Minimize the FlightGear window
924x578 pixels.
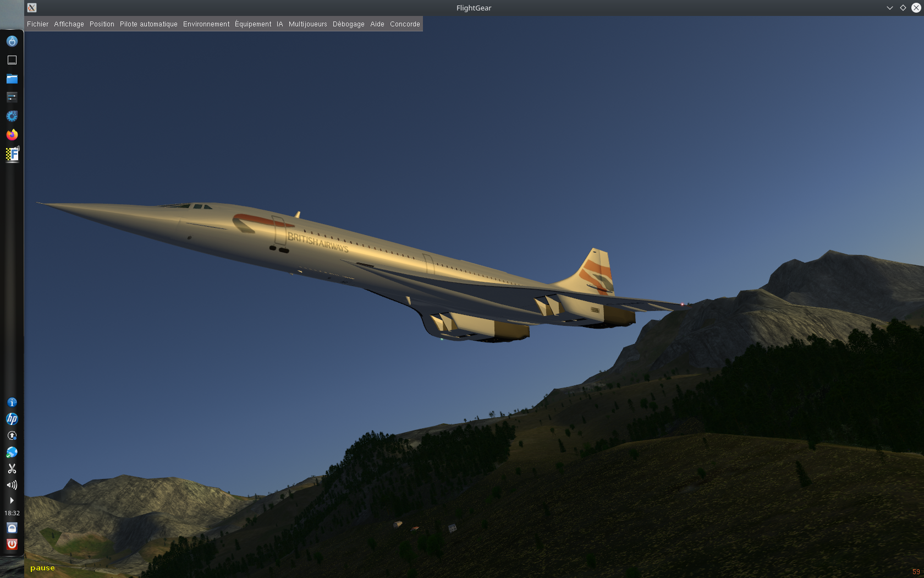click(x=890, y=8)
